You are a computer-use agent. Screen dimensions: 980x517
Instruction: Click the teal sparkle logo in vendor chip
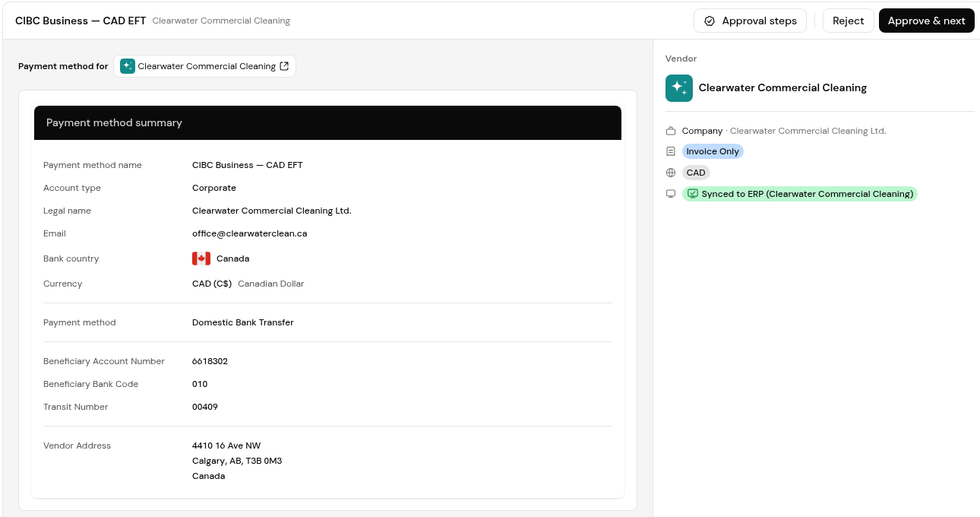[128, 66]
